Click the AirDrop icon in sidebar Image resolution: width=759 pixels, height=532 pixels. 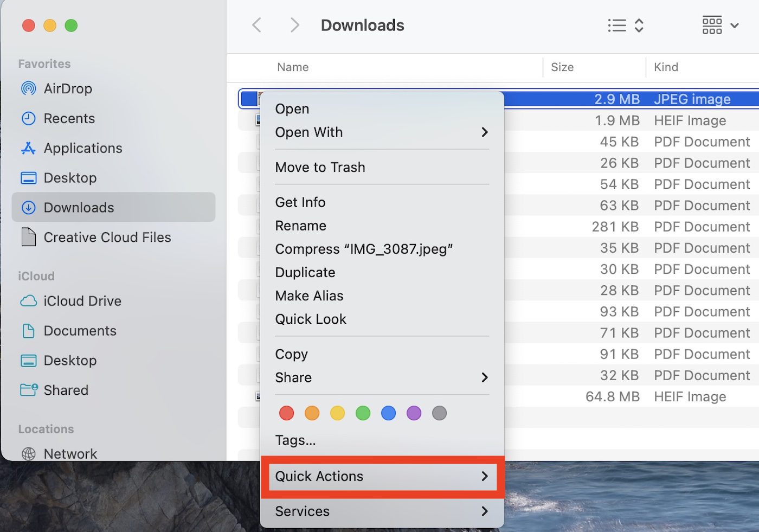[28, 88]
